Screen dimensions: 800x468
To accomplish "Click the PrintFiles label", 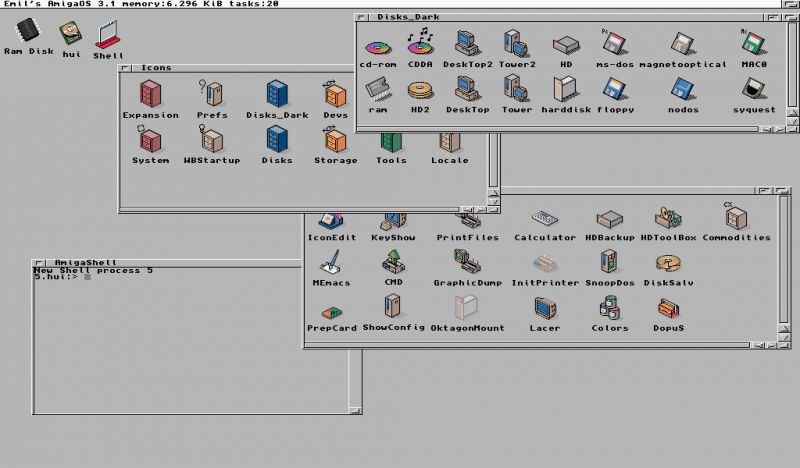I will [467, 237].
